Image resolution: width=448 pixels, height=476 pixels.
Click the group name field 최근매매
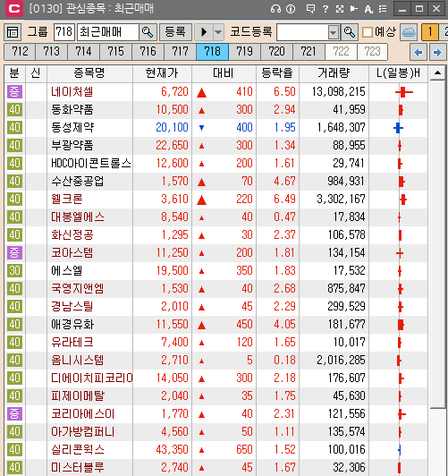(108, 32)
